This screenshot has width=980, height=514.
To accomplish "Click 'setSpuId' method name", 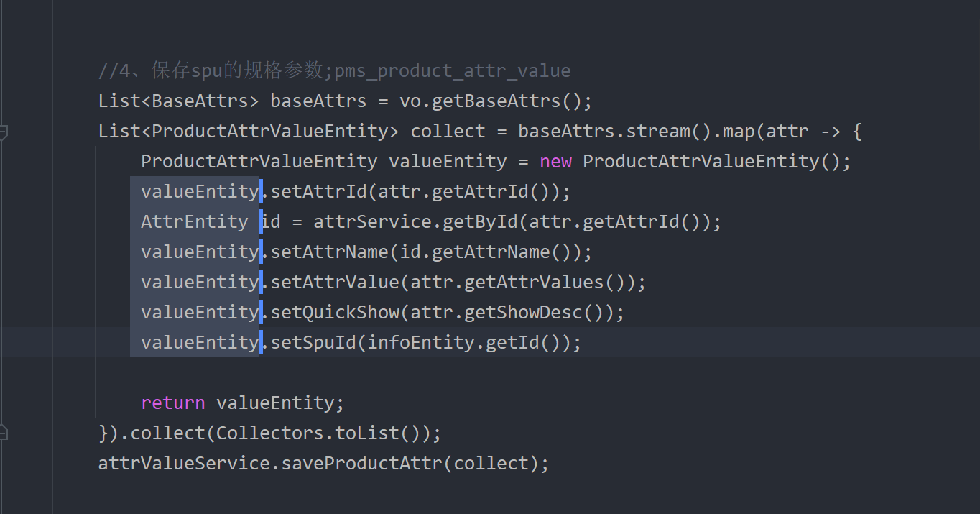I will point(313,342).
